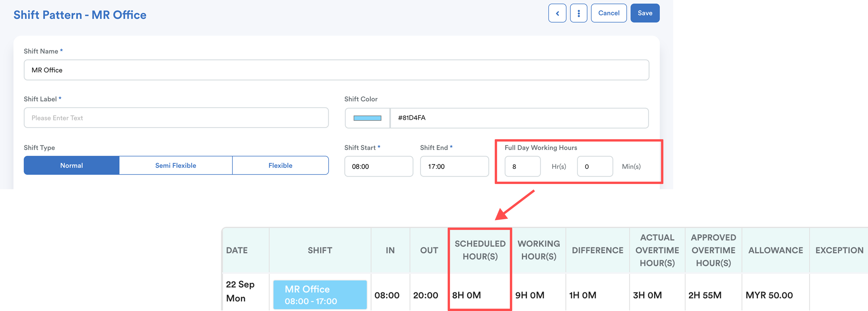Click the ALLOWANCE column header
Viewport: 868px width, 311px height.
[776, 250]
